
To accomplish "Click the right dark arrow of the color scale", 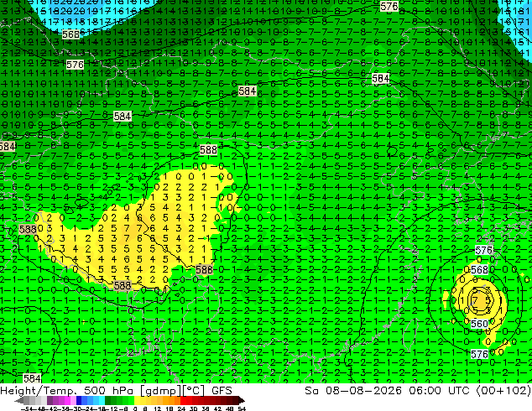I will click(242, 400).
